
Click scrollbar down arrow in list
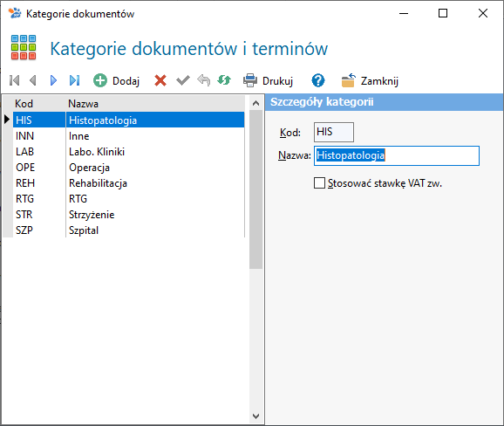[x=255, y=416]
